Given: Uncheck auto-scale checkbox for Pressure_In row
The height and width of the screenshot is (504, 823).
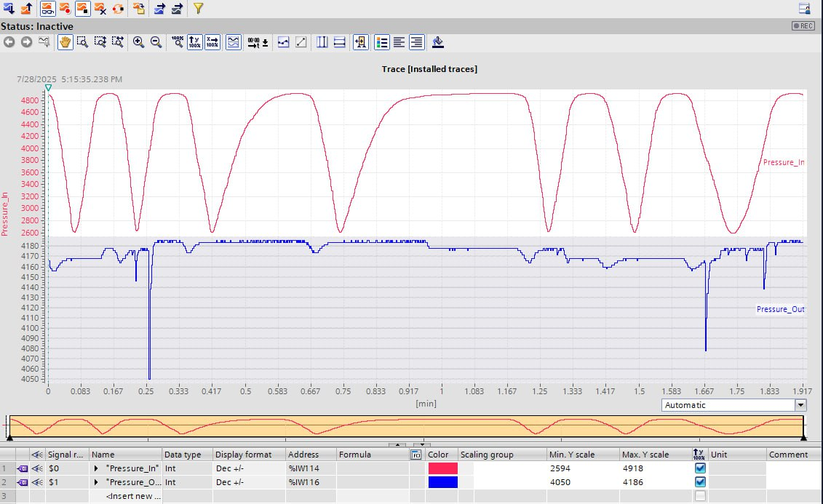Looking at the screenshot, I should point(700,468).
